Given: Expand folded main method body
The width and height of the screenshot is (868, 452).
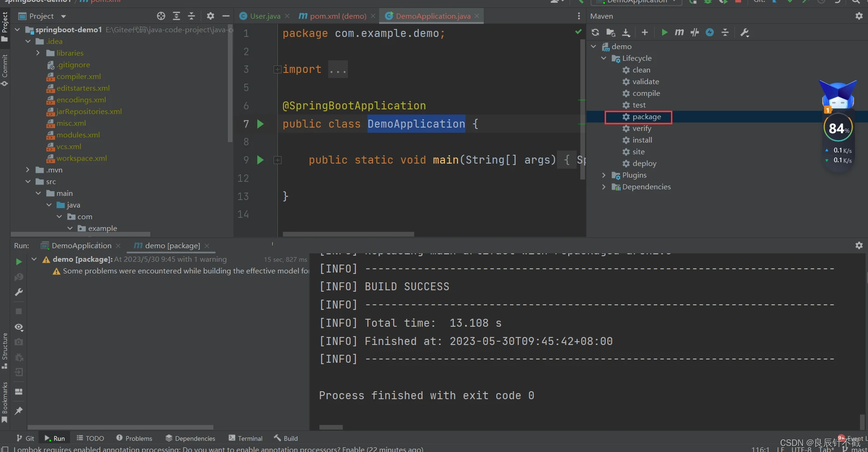Looking at the screenshot, I should coord(277,160).
